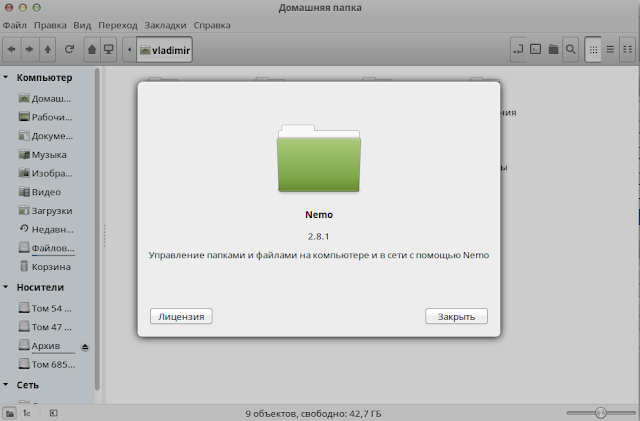Screen dimensions: 640x421
Task: Click the Nemo folder icon in dialog
Action: point(319,158)
